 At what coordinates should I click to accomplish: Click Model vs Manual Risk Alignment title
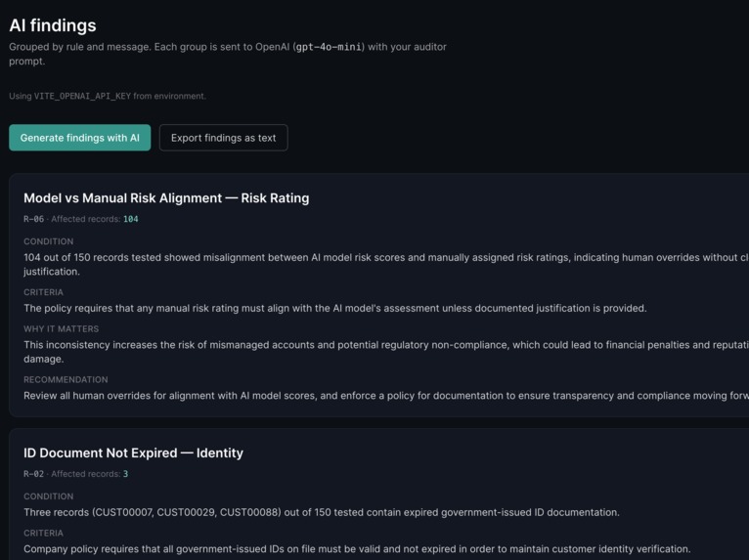coord(166,198)
